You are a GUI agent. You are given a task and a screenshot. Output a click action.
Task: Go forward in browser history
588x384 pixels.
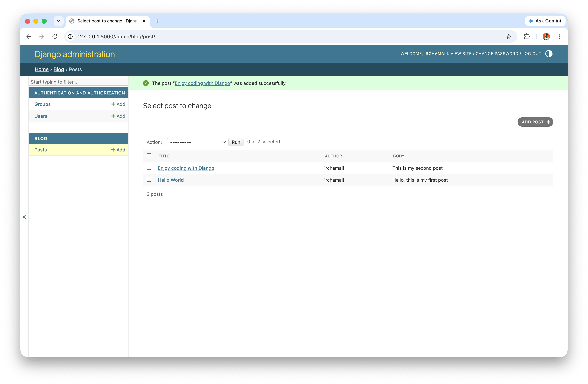tap(41, 37)
